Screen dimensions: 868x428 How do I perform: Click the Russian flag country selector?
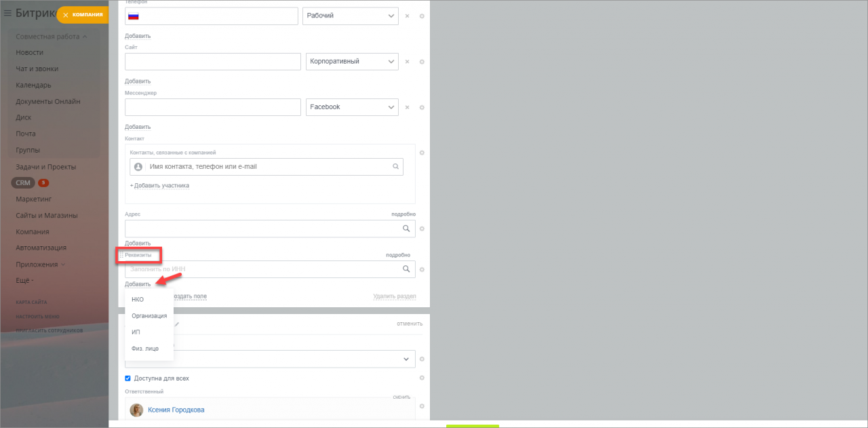(x=134, y=16)
